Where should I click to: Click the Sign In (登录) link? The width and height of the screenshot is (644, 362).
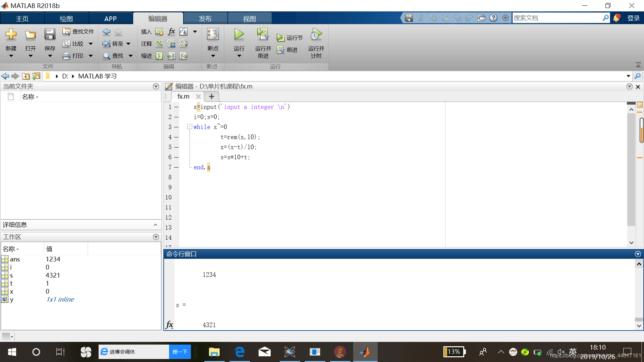point(633,18)
